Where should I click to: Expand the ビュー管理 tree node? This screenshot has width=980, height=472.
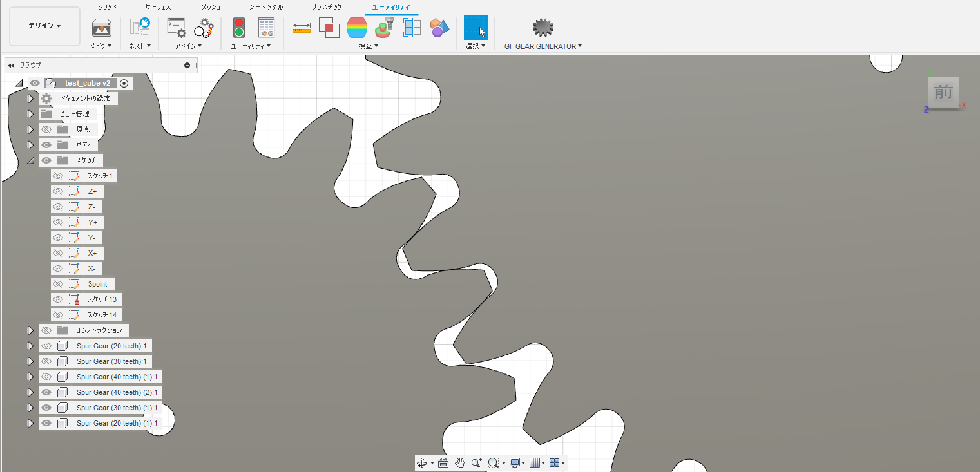click(30, 114)
